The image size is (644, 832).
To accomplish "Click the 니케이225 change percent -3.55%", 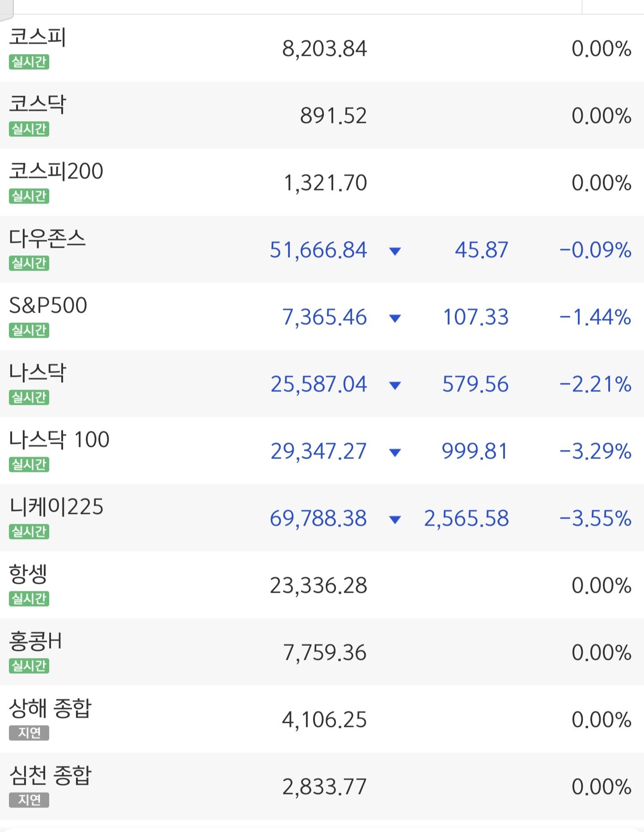I will 595,518.
